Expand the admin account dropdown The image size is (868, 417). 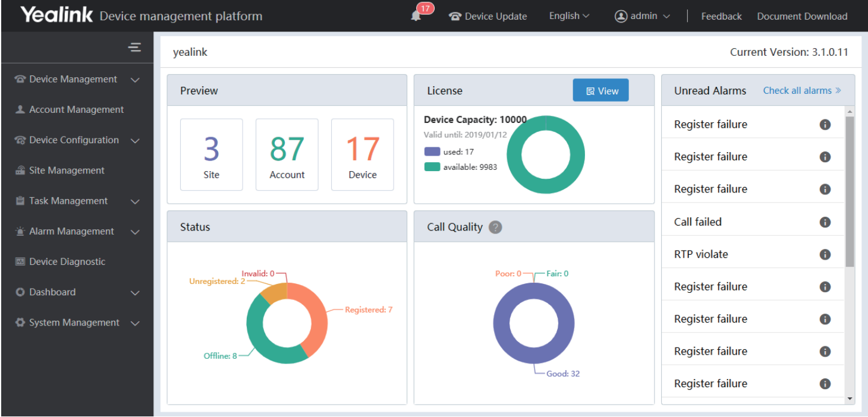coord(642,16)
